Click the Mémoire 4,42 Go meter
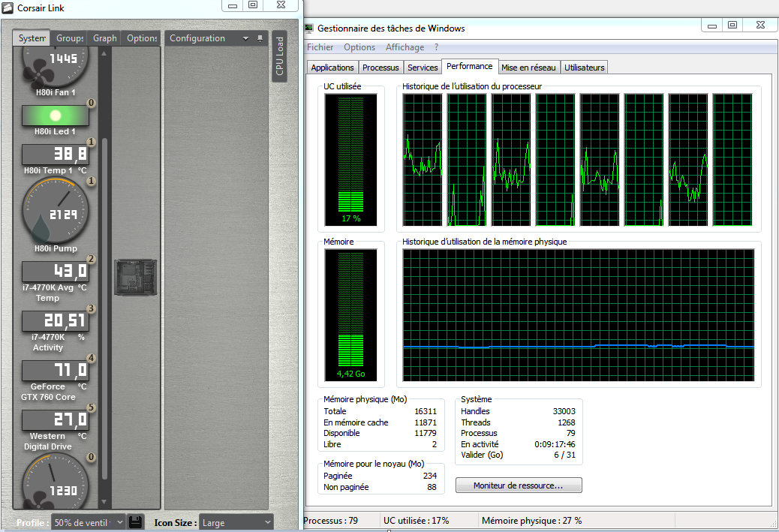The image size is (779, 532). (x=350, y=315)
